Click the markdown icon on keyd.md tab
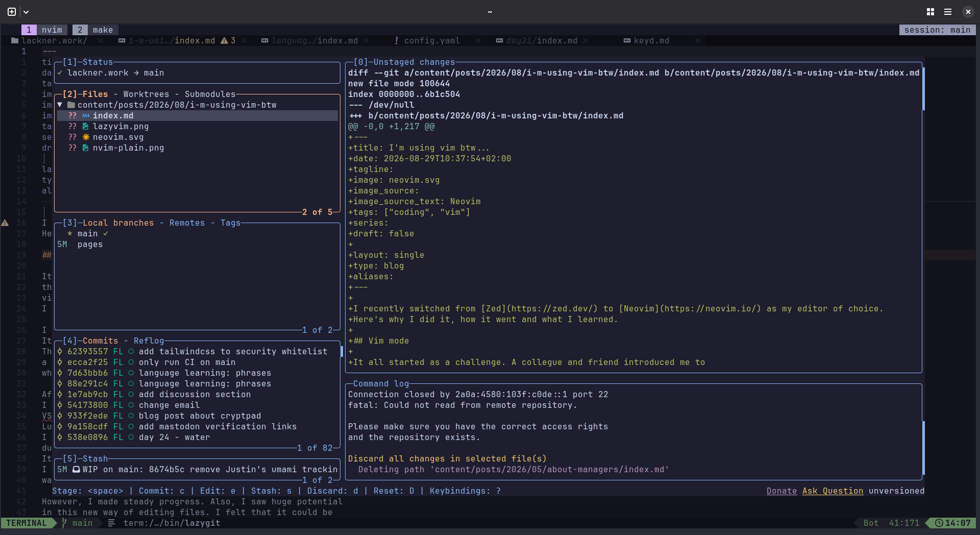 click(627, 40)
